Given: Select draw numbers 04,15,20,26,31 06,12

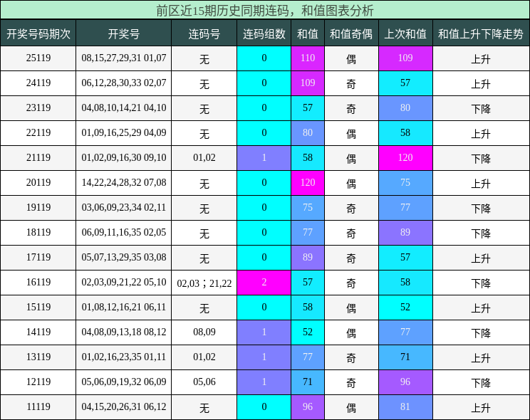Looking at the screenshot, I should tap(124, 406).
